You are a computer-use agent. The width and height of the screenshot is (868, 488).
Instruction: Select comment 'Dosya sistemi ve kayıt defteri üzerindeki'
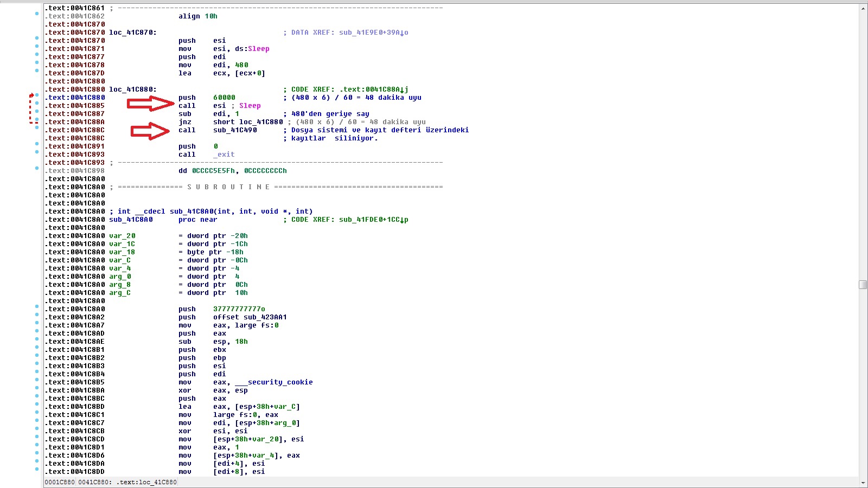[x=380, y=130]
